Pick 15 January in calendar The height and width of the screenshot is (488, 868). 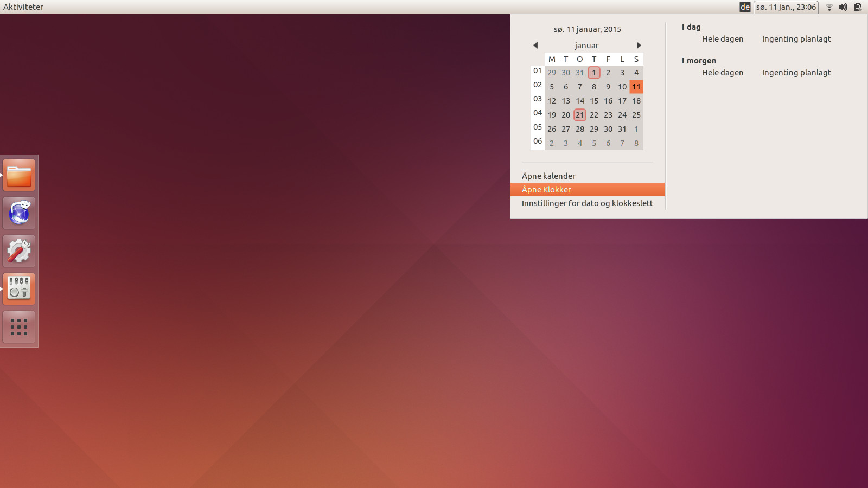click(594, 101)
